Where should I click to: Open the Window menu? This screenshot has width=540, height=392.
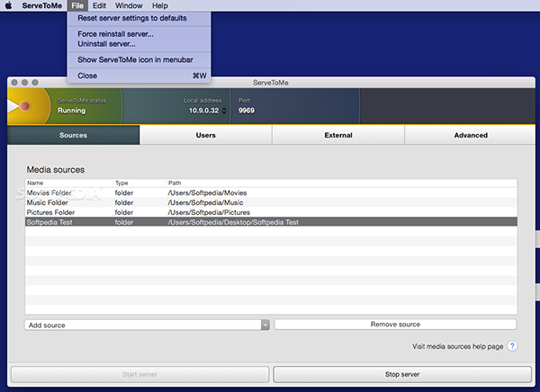click(x=129, y=5)
